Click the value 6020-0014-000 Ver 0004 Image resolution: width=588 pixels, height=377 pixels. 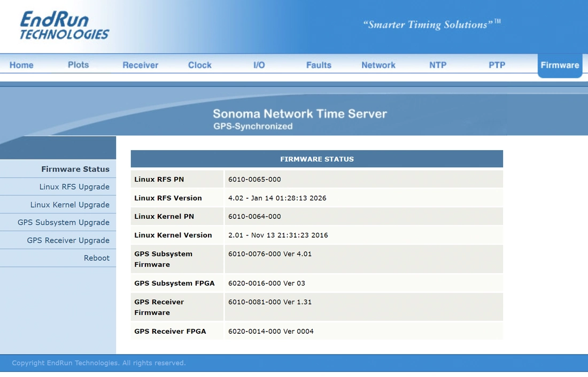click(x=271, y=331)
